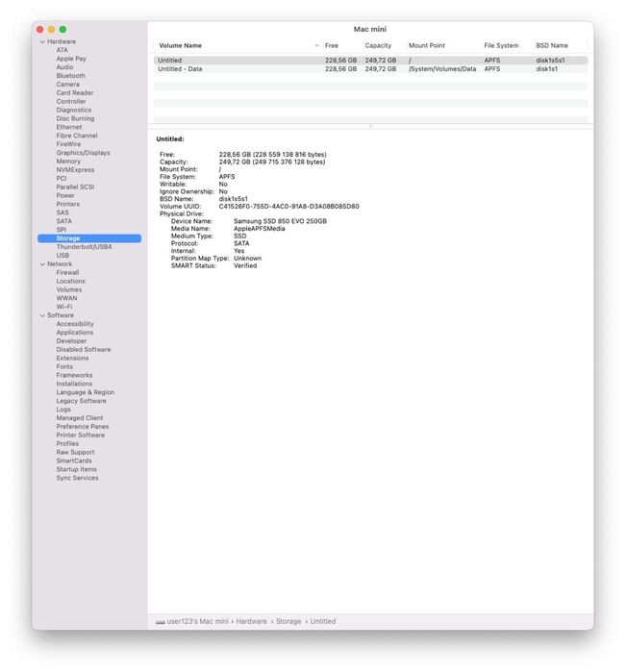The width and height of the screenshot is (626, 672).
Task: Sort by the Capacity column header
Action: (378, 45)
